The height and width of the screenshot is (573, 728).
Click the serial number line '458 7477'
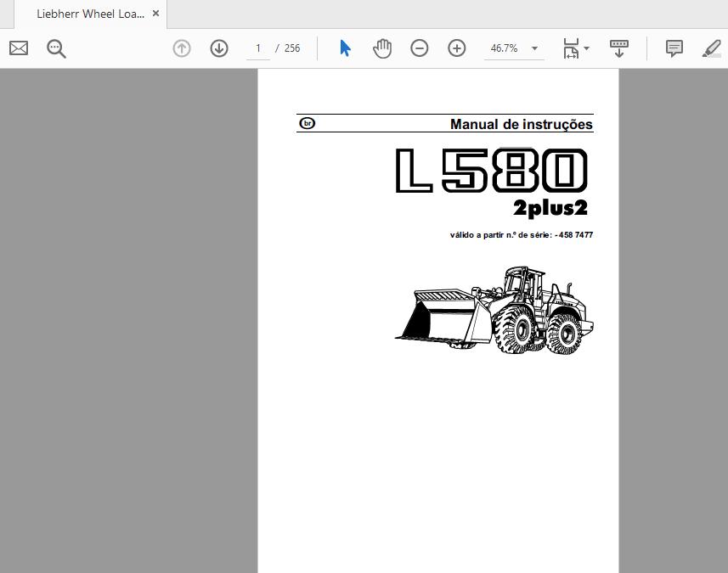coord(521,235)
